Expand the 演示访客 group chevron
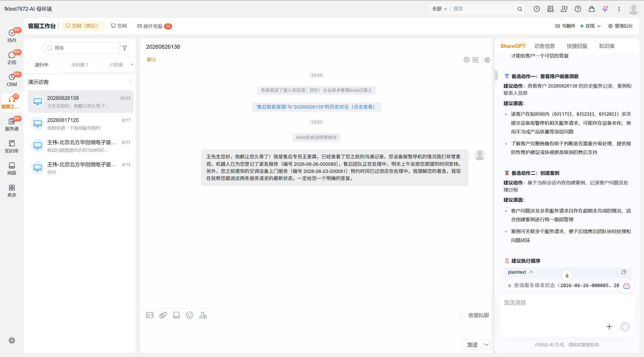This screenshot has height=357, width=644. (130, 82)
